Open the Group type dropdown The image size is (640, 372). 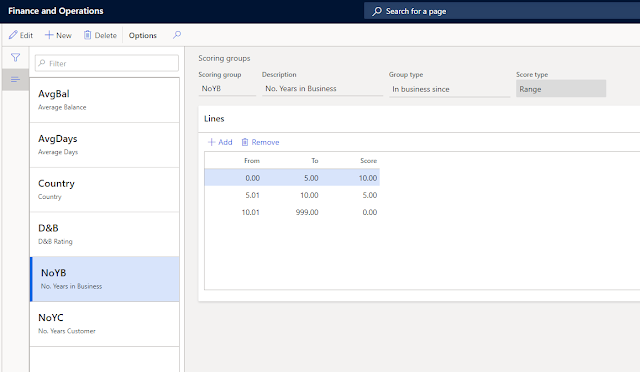coord(449,89)
